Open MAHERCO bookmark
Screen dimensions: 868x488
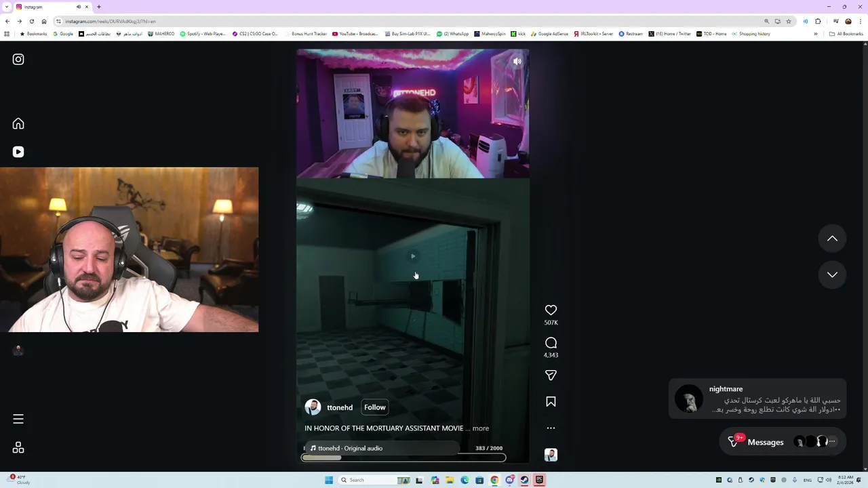click(161, 34)
